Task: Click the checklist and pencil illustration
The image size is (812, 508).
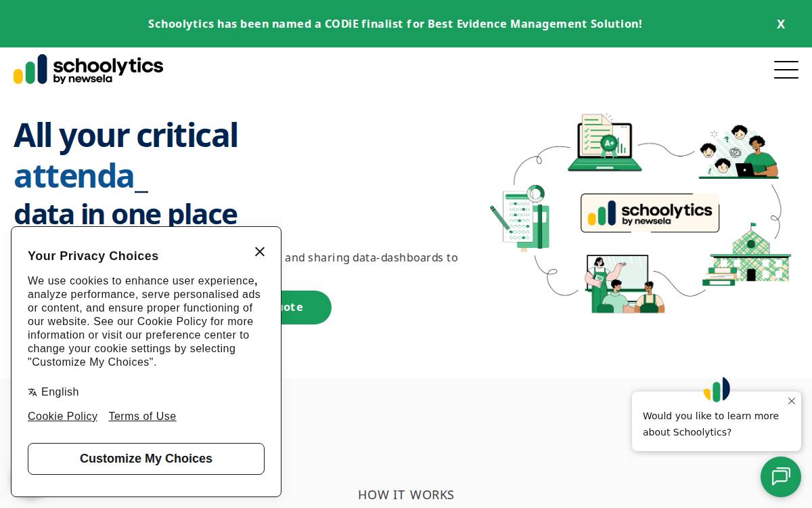Action: pos(520,217)
